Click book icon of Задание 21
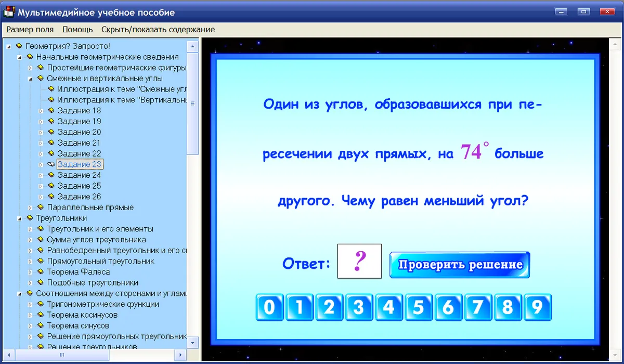Image resolution: width=624 pixels, height=364 pixels. [51, 143]
